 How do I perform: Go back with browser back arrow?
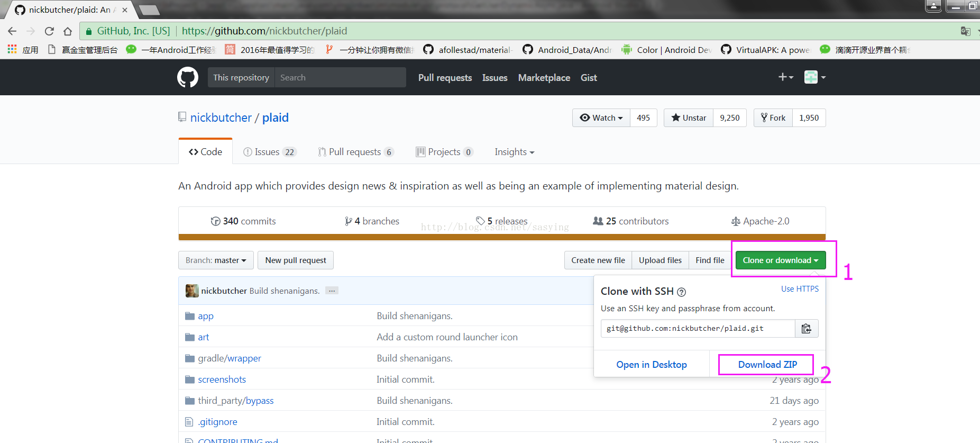point(12,31)
